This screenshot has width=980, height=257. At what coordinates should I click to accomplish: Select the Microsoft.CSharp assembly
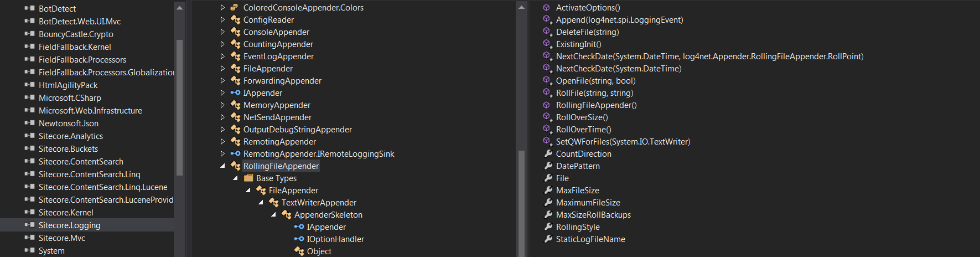click(x=70, y=98)
